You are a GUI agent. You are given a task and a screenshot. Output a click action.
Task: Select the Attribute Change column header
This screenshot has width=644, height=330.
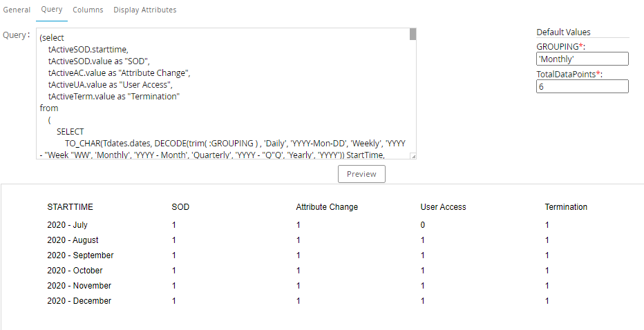(x=327, y=207)
